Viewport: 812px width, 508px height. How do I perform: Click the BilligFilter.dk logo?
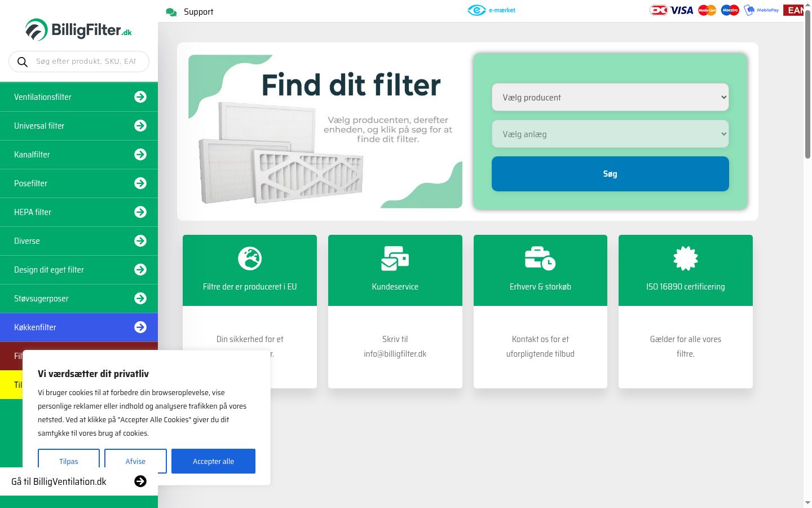pos(78,29)
